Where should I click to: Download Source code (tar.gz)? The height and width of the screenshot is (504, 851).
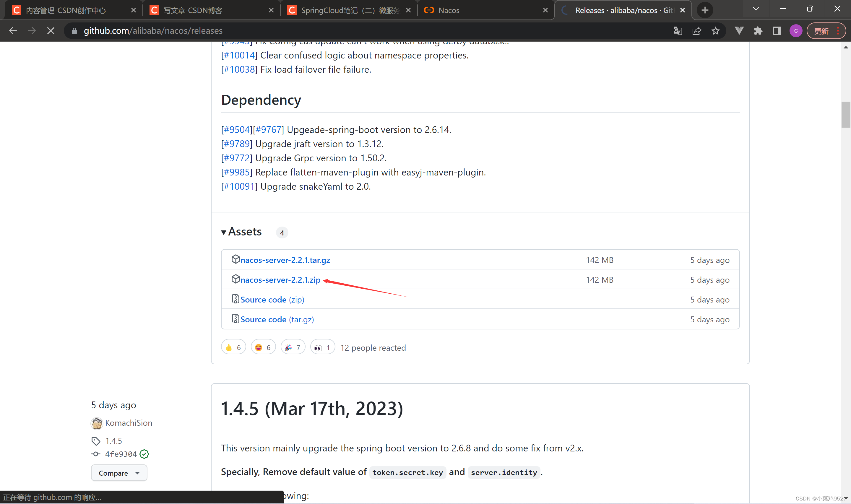(277, 320)
